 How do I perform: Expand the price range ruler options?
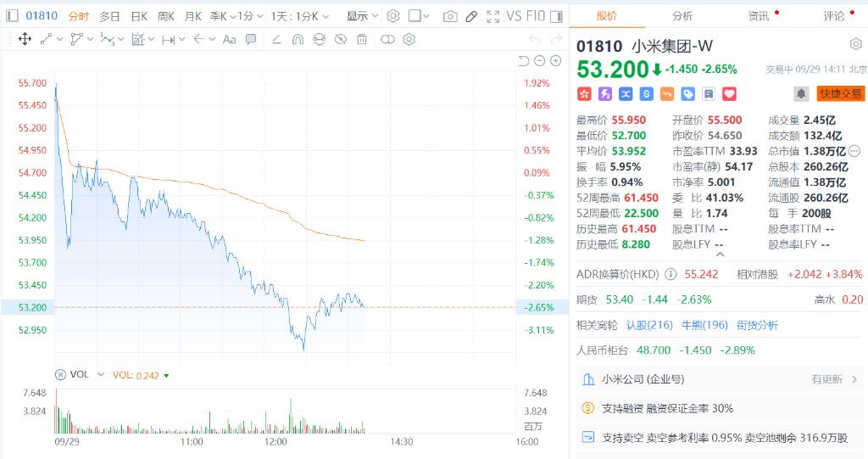click(182, 39)
